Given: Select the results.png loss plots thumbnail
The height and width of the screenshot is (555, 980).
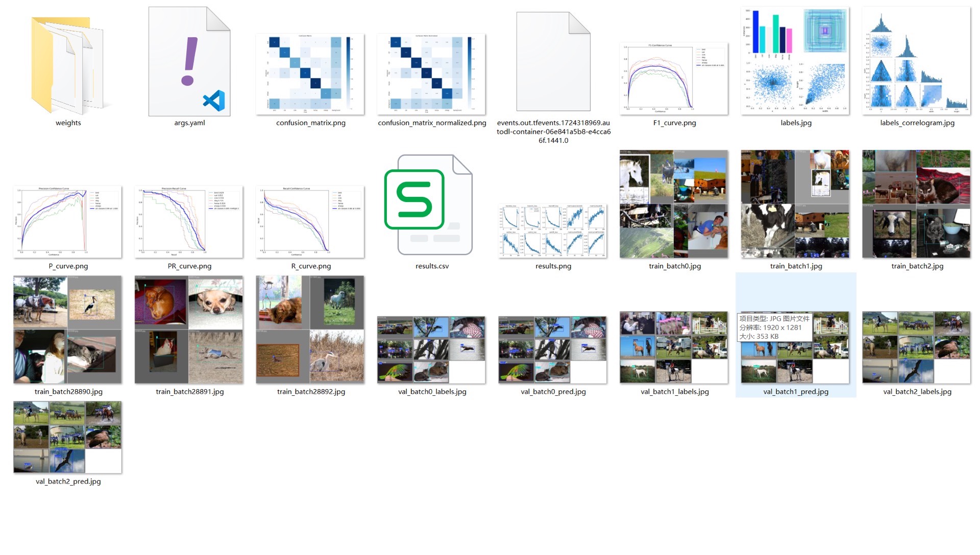Looking at the screenshot, I should [x=553, y=231].
